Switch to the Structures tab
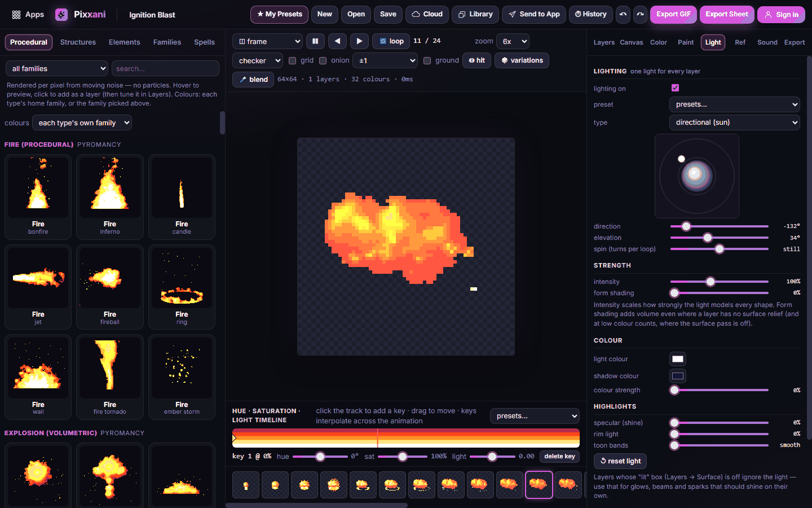This screenshot has height=508, width=812. click(x=78, y=42)
